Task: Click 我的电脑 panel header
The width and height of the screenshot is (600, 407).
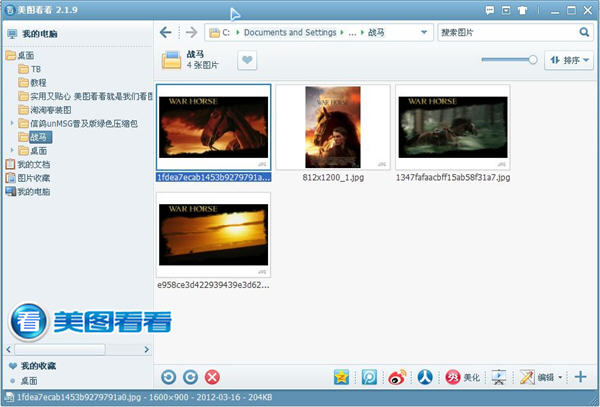Action: pyautogui.click(x=33, y=34)
